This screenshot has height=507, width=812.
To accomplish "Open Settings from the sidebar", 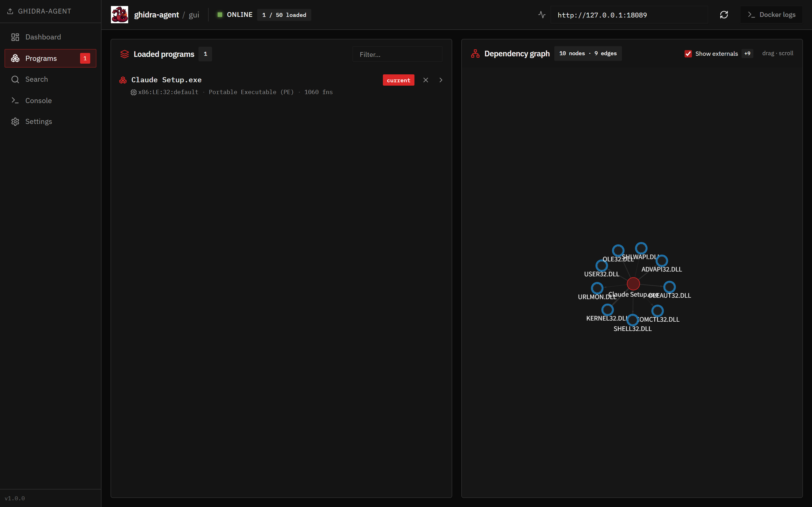I will click(39, 121).
